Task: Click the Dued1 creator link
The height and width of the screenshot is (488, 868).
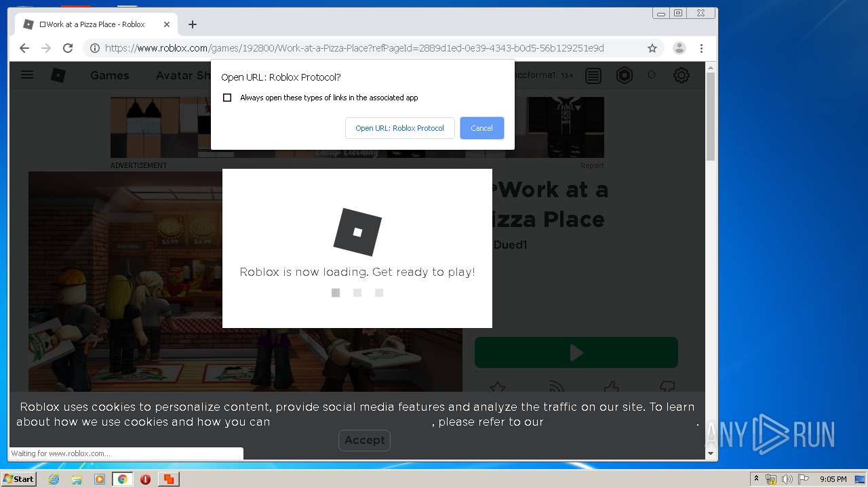Action: (510, 245)
